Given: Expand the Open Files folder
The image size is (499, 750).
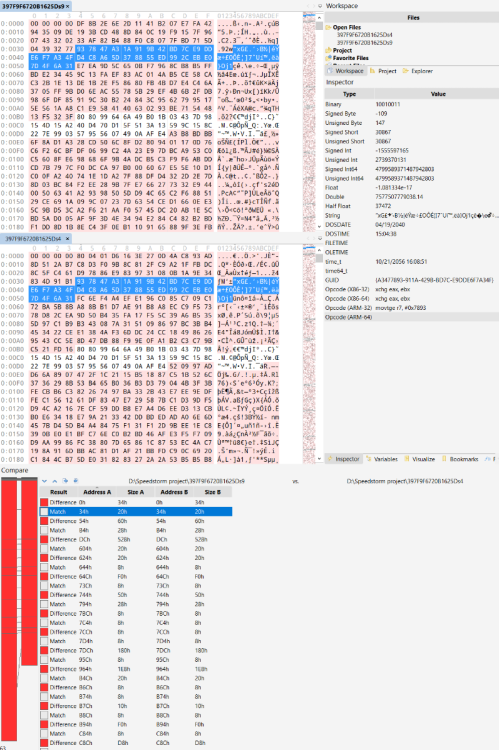Looking at the screenshot, I should tap(328, 27).
